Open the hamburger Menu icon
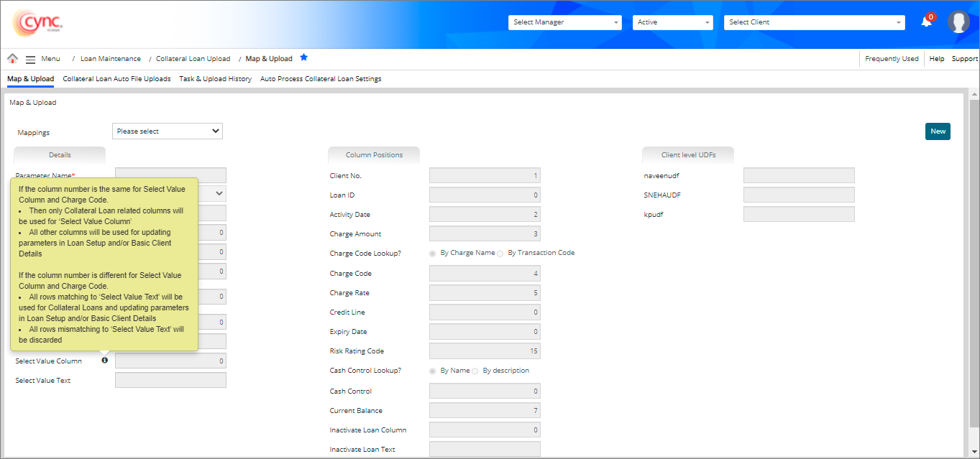This screenshot has width=980, height=459. click(30, 59)
